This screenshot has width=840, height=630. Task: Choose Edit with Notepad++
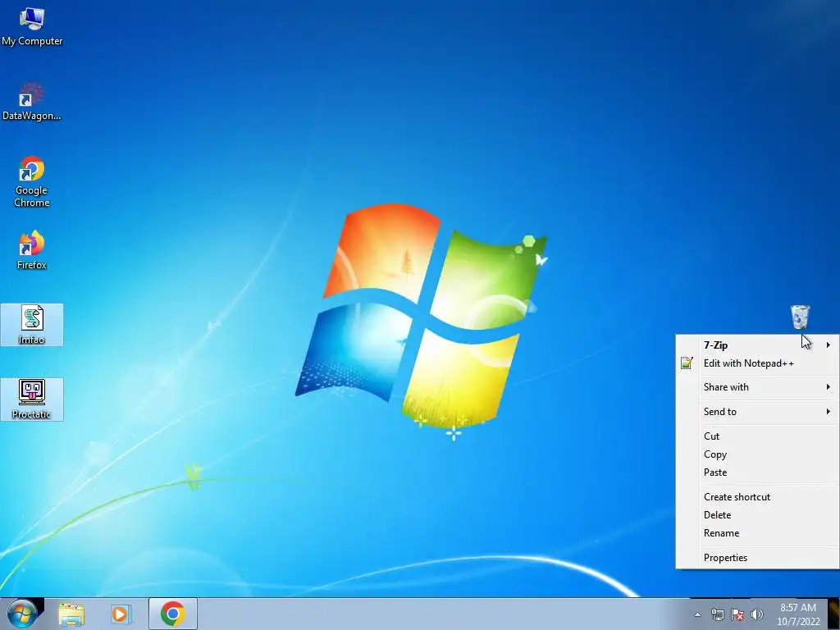point(757,363)
